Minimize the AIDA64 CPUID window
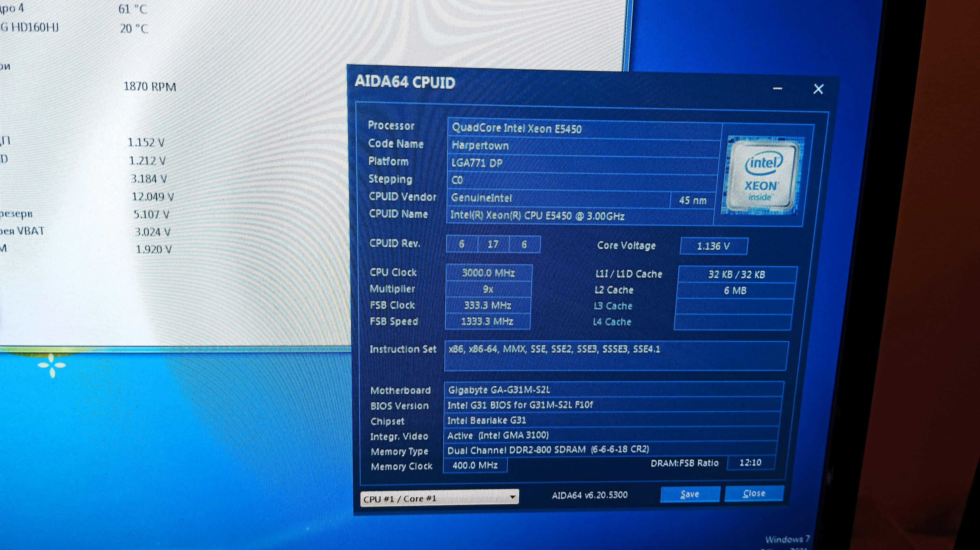The image size is (980, 550). [778, 89]
